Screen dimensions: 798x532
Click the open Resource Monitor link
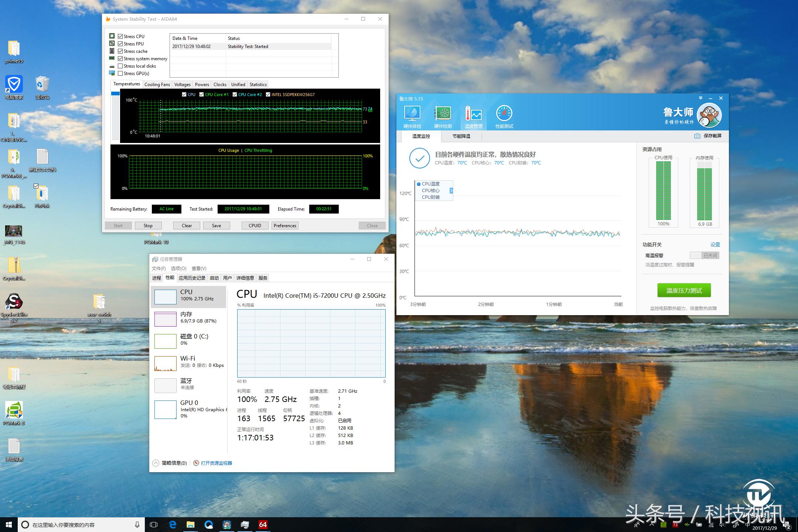216,463
